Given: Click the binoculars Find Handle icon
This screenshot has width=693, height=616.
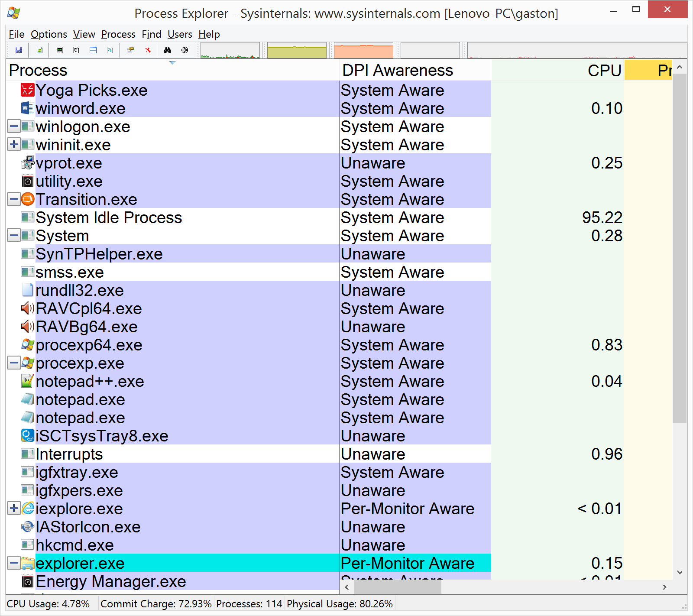Looking at the screenshot, I should [168, 50].
